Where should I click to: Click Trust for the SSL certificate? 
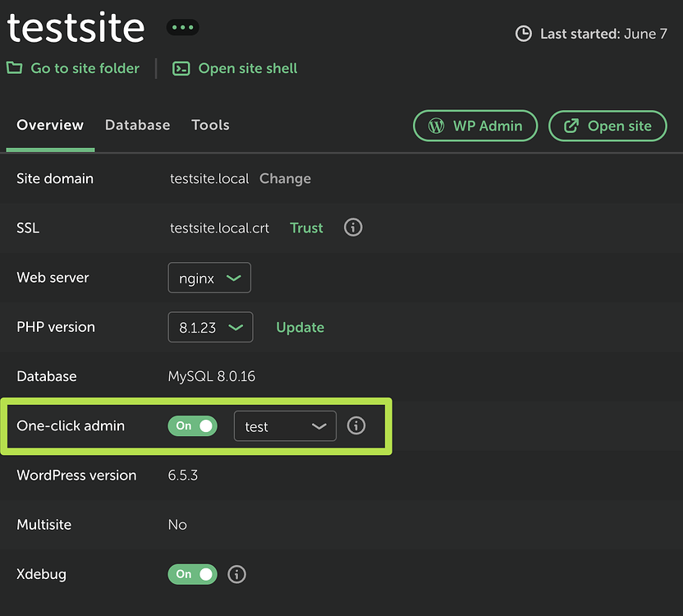click(x=306, y=228)
